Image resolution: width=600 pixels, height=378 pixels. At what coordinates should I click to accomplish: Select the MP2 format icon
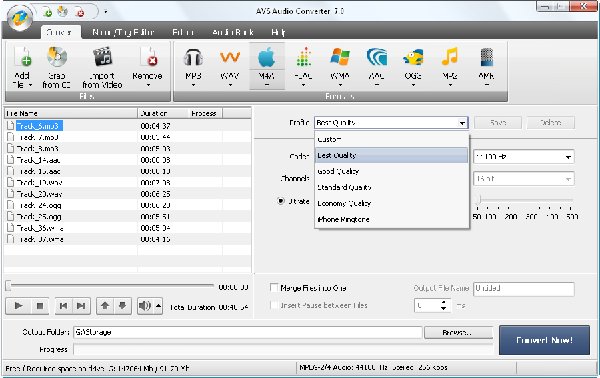click(x=450, y=58)
